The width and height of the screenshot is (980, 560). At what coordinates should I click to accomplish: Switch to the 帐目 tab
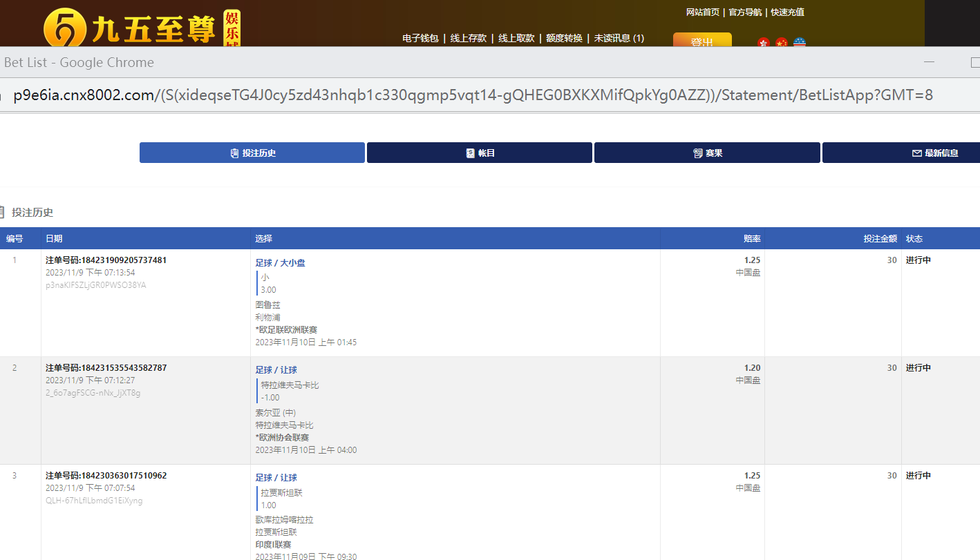pyautogui.click(x=480, y=153)
